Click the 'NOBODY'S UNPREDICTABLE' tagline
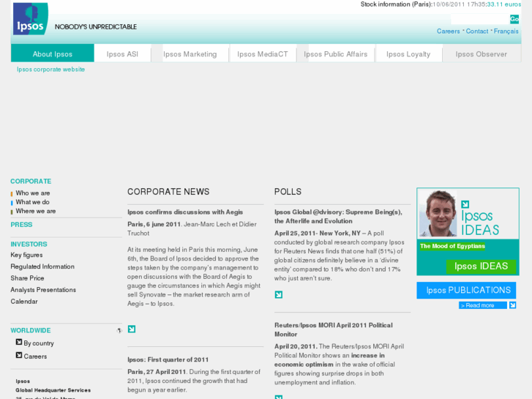Image resolution: width=532 pixels, height=399 pixels. 96,27
